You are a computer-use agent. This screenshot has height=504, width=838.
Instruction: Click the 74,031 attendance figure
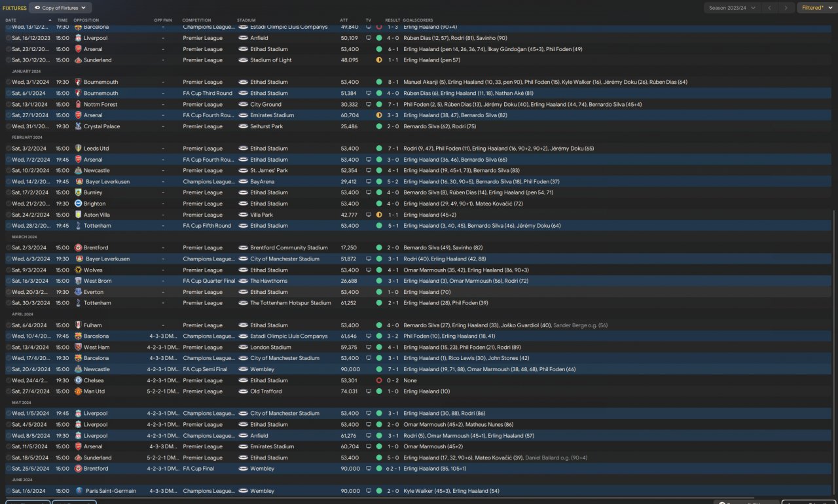pyautogui.click(x=350, y=391)
